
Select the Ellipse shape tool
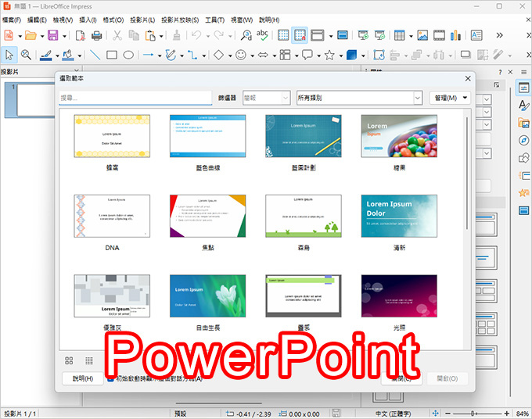tap(128, 55)
